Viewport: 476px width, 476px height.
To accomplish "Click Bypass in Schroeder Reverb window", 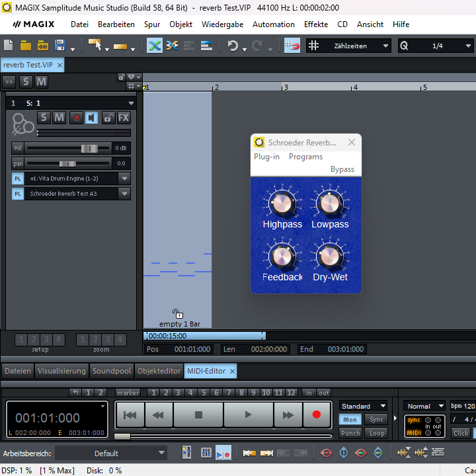I will click(x=342, y=169).
